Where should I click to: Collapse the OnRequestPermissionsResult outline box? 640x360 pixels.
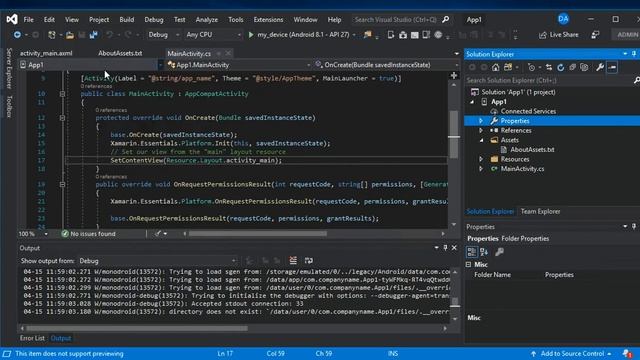62,184
